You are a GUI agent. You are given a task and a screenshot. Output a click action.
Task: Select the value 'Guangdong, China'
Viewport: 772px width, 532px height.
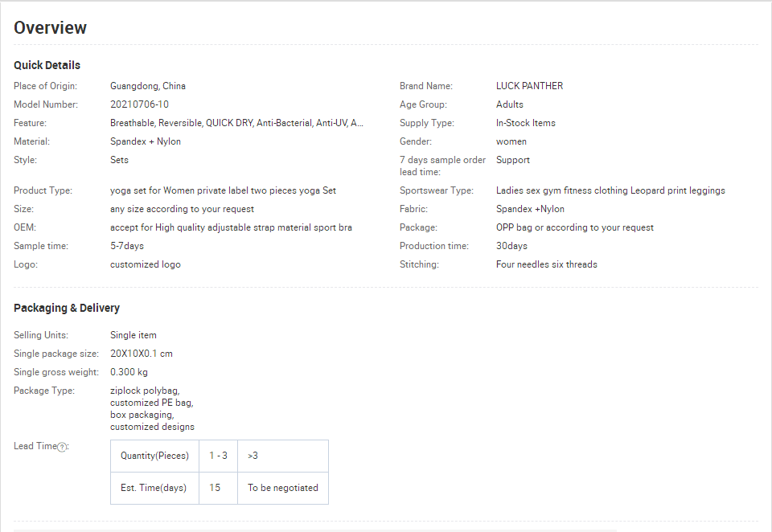[x=148, y=86]
